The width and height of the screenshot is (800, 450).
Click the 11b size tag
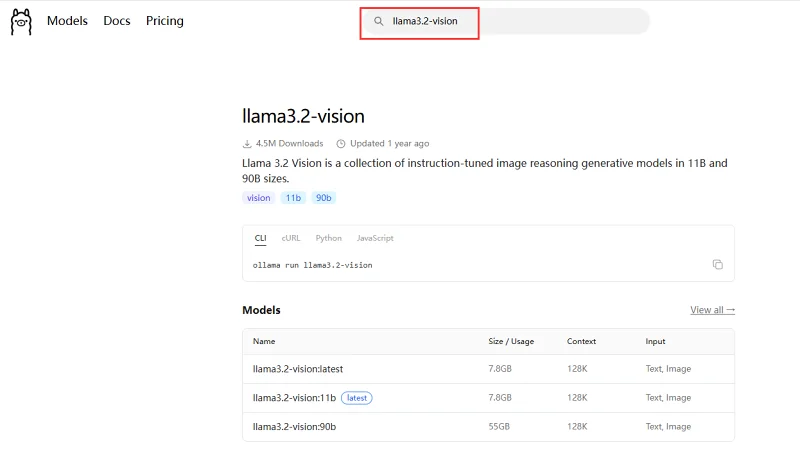pos(293,198)
